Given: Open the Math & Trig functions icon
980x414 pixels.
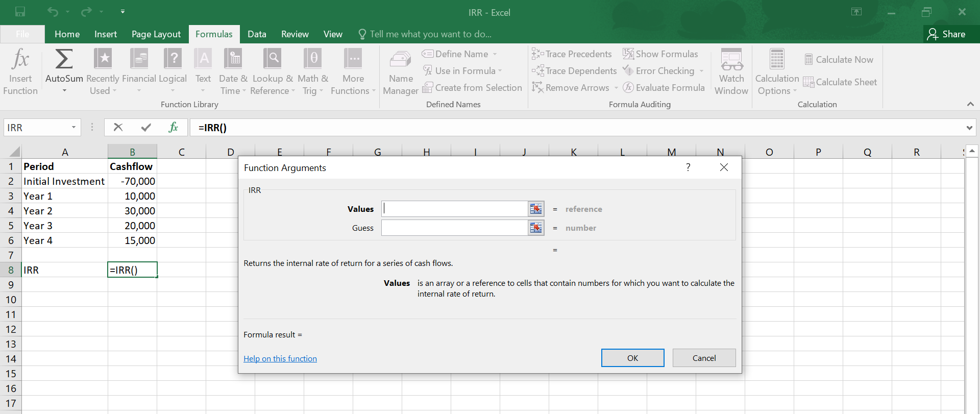Looking at the screenshot, I should (x=312, y=59).
